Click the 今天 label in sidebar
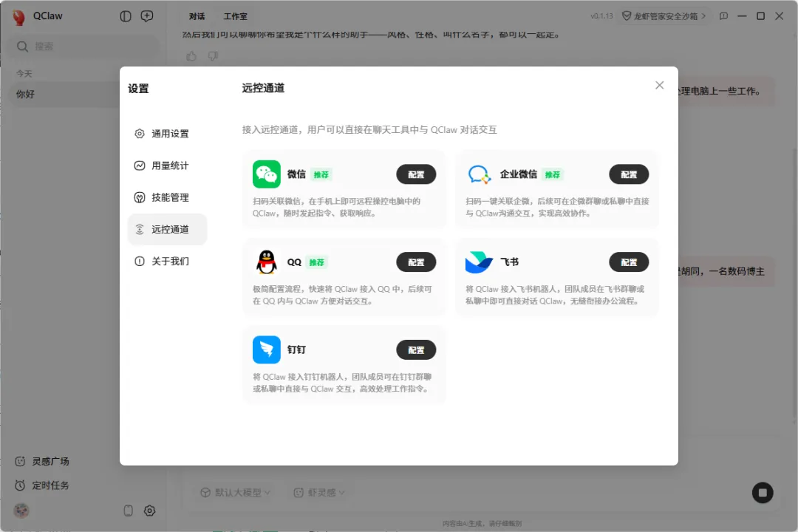Viewport: 798px width, 532px height. tap(24, 74)
